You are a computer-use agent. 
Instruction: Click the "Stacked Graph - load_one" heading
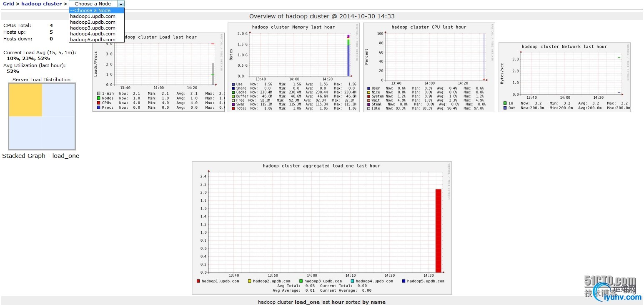pyautogui.click(x=41, y=156)
